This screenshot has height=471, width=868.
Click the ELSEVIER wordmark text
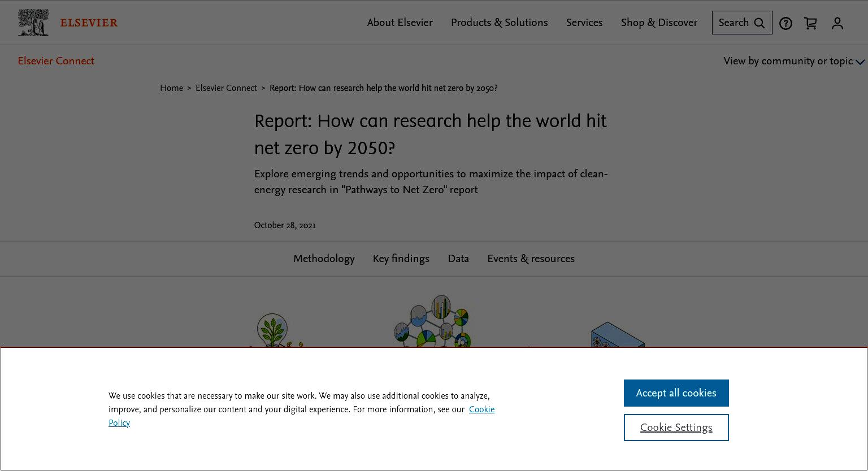click(89, 23)
